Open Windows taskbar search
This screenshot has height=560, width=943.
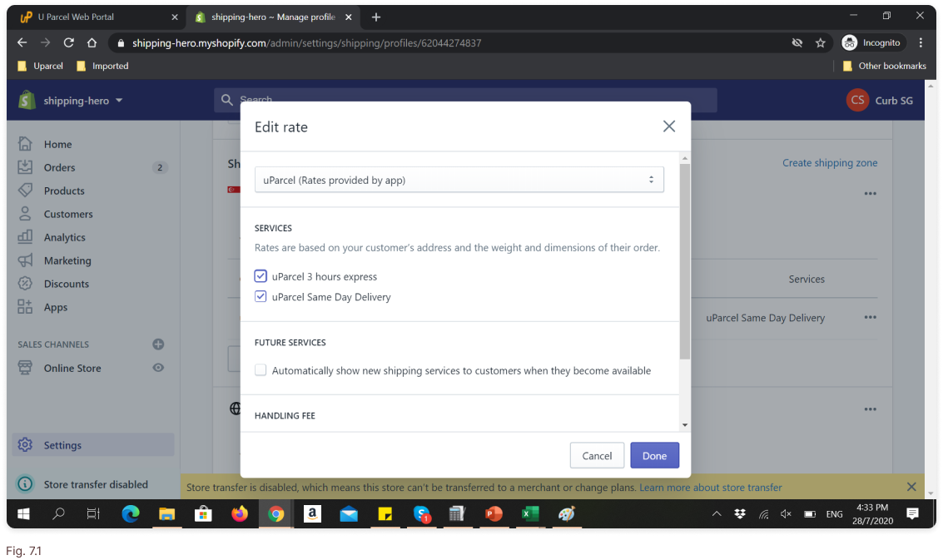tap(58, 513)
